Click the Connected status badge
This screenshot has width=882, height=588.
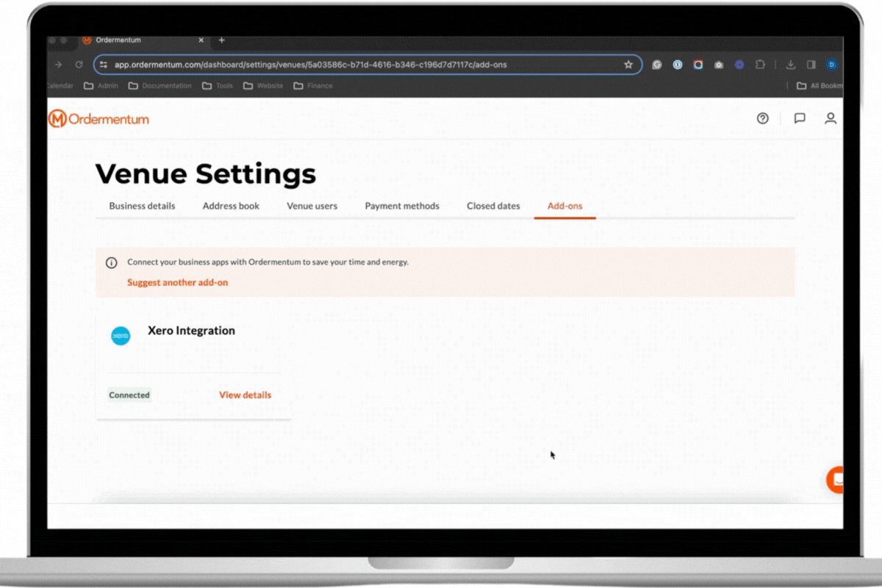(129, 395)
